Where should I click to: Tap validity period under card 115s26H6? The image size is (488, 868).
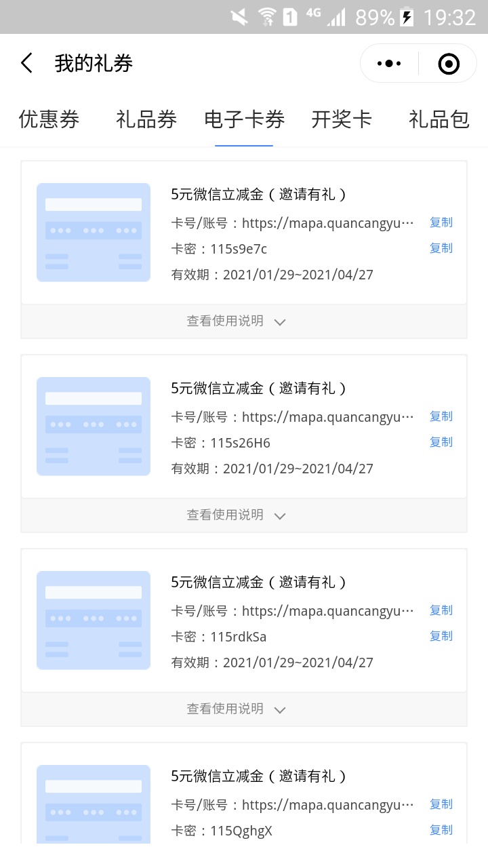272,469
